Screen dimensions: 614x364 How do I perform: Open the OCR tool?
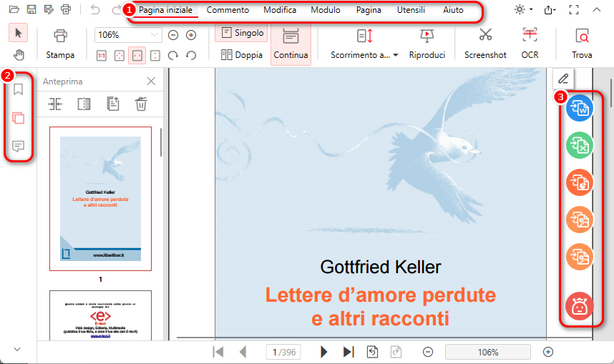(x=530, y=43)
